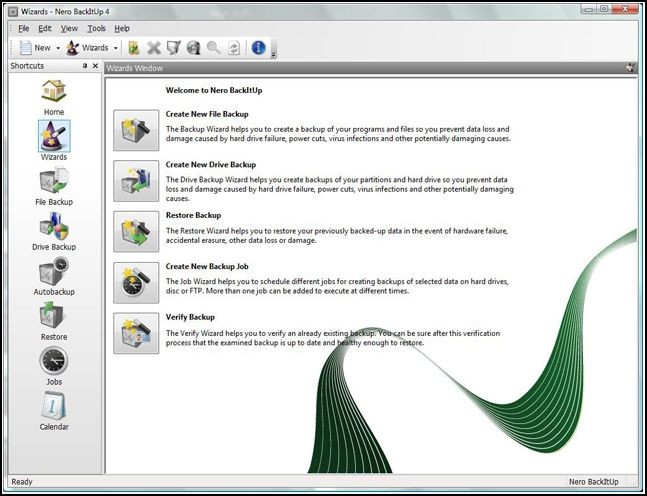Open the View menu
647x496 pixels.
click(x=69, y=28)
